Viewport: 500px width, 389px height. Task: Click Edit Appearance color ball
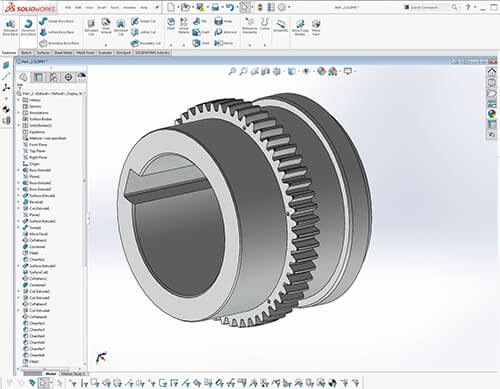[321, 71]
